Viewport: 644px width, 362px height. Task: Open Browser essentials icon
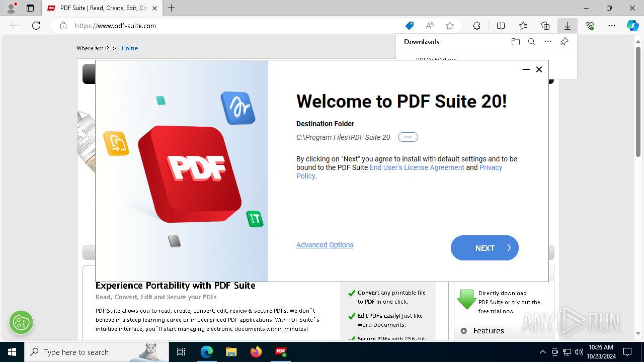590,26
